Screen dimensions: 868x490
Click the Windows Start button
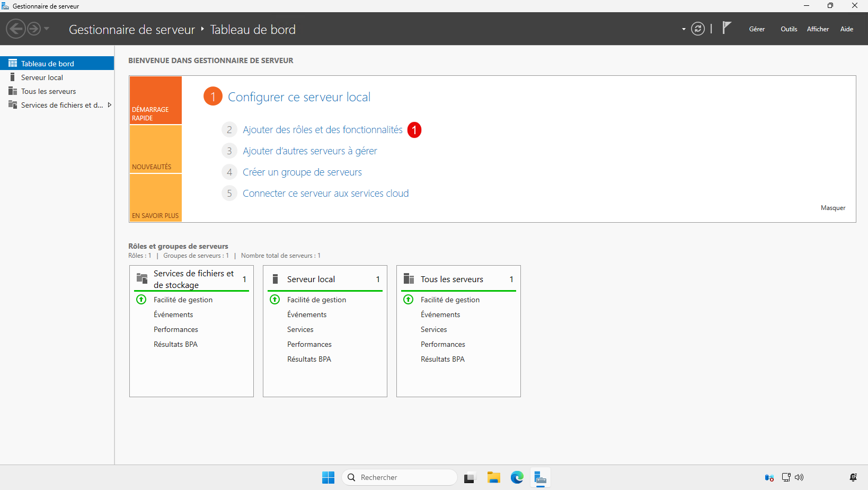pos(328,477)
